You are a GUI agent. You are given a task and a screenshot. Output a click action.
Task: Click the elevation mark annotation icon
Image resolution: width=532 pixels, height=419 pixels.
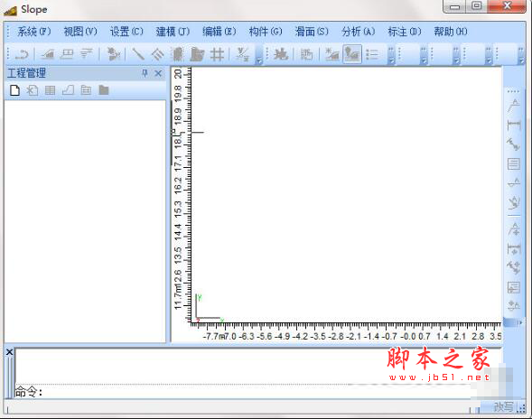(514, 183)
